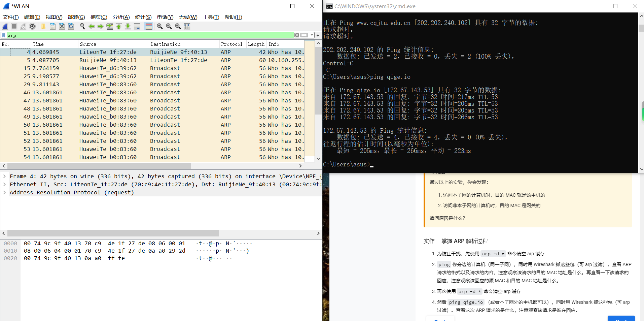This screenshot has height=321, width=644.
Task: Restart the current capture
Action: coord(23,26)
